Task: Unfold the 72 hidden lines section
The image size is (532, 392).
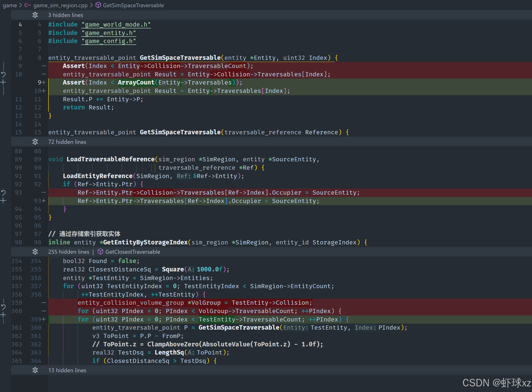Action: click(x=35, y=142)
